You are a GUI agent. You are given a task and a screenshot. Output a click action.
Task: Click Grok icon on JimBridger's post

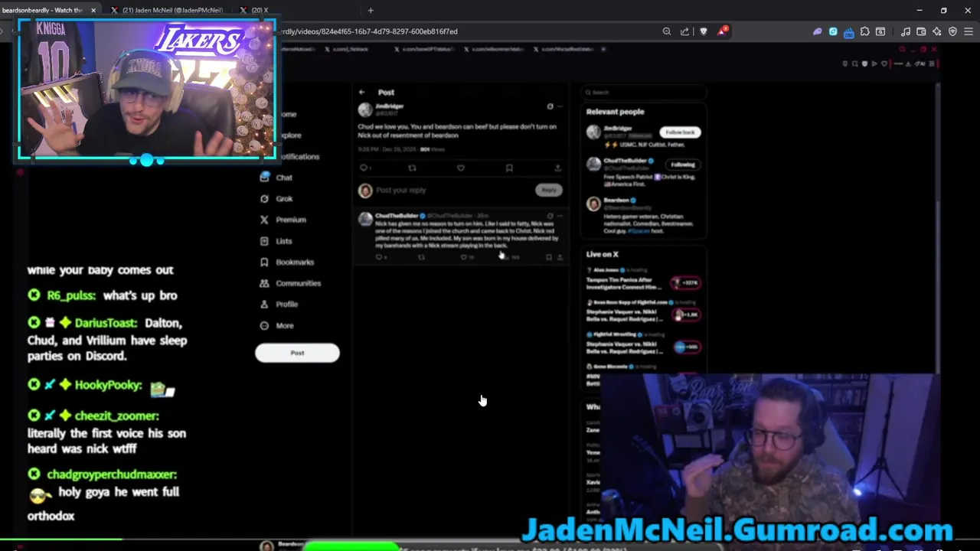click(x=550, y=106)
